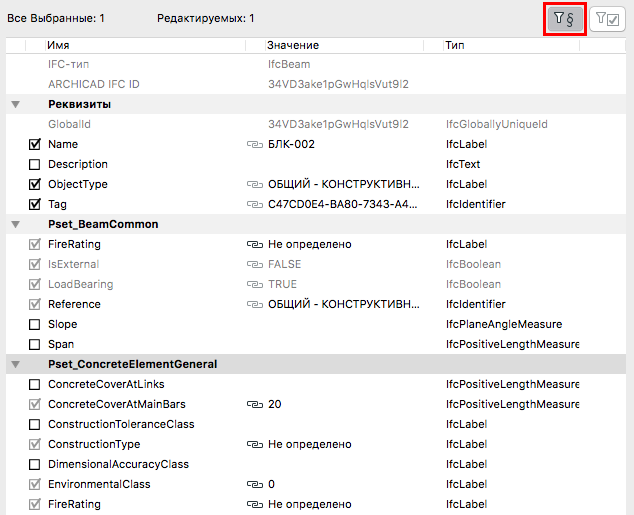Uncheck the Name property checkbox
The width and height of the screenshot is (634, 515).
pyautogui.click(x=35, y=144)
